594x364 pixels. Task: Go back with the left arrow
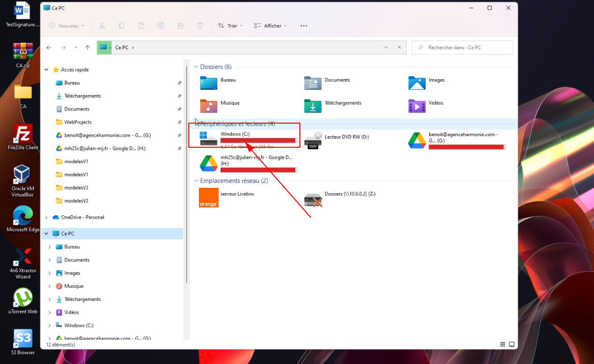[49, 47]
